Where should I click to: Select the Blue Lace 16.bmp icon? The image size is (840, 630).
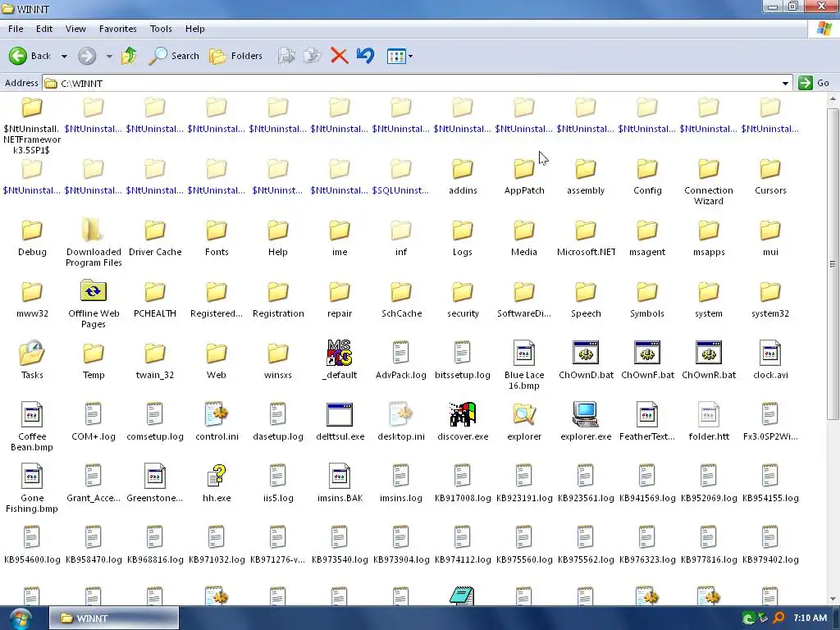pos(524,353)
